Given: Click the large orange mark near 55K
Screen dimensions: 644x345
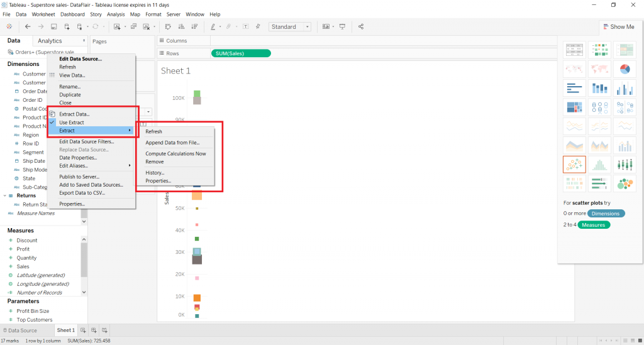Looking at the screenshot, I should pyautogui.click(x=197, y=195).
